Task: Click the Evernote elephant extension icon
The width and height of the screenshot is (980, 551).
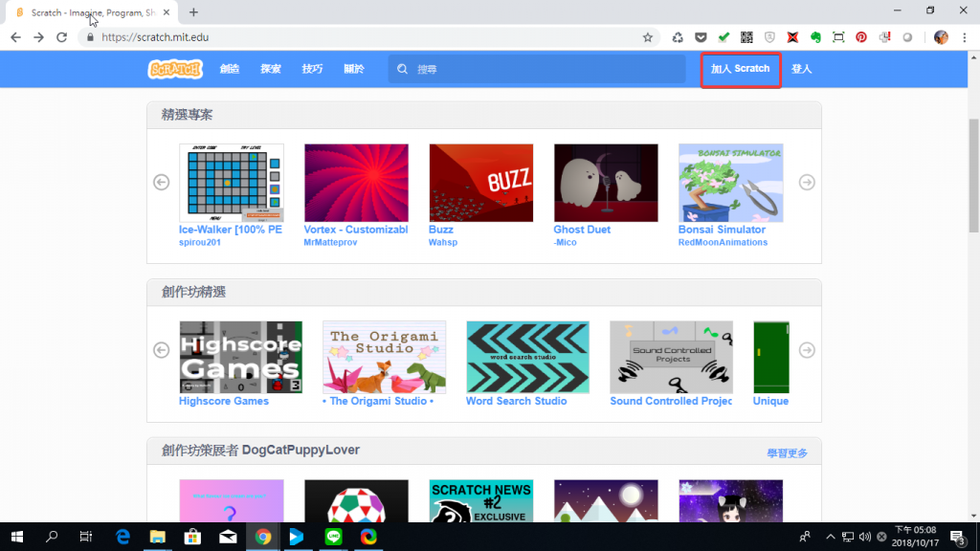Action: click(815, 37)
